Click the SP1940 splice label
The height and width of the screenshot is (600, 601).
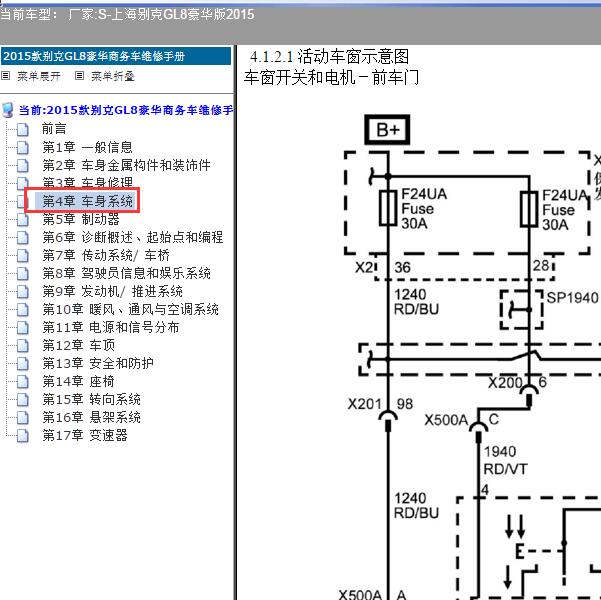pyautogui.click(x=572, y=298)
